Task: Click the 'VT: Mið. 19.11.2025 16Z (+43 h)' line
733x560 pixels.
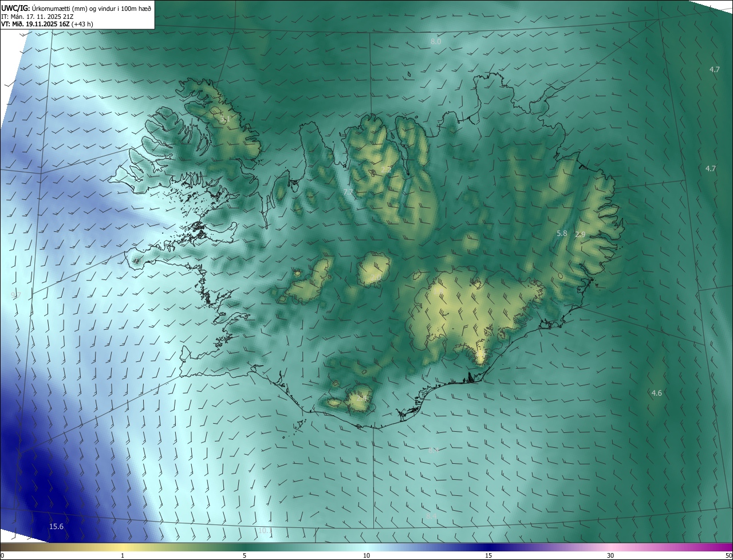Action: tap(47, 24)
